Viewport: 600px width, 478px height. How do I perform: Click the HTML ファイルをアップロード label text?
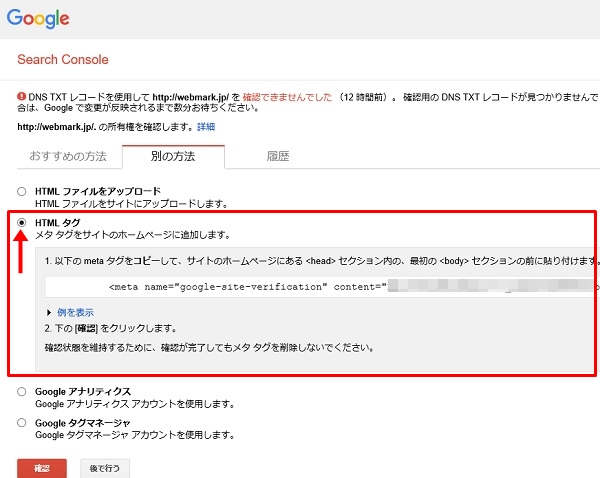[x=98, y=191]
